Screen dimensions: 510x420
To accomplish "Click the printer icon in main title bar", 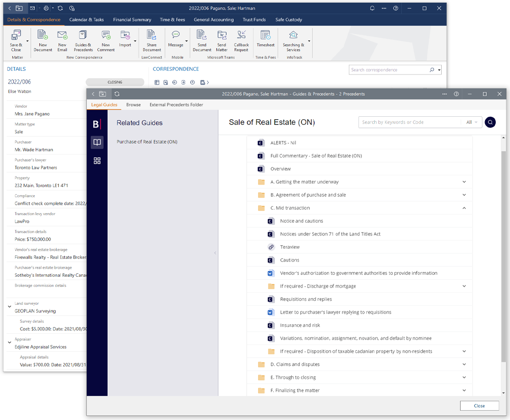I will [x=46, y=8].
